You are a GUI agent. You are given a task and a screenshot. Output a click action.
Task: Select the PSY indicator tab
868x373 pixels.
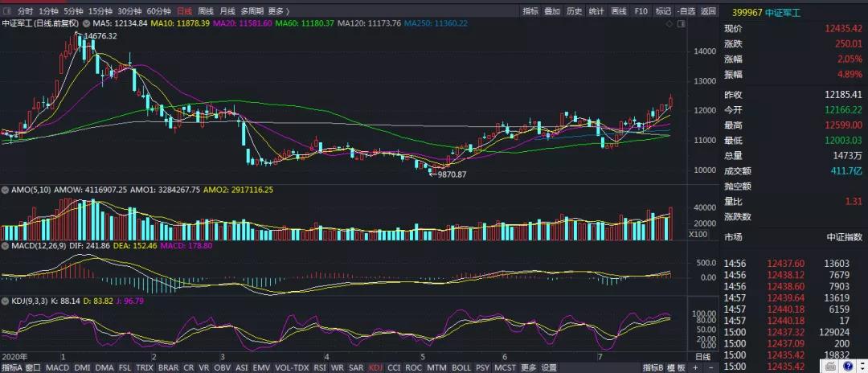483,367
